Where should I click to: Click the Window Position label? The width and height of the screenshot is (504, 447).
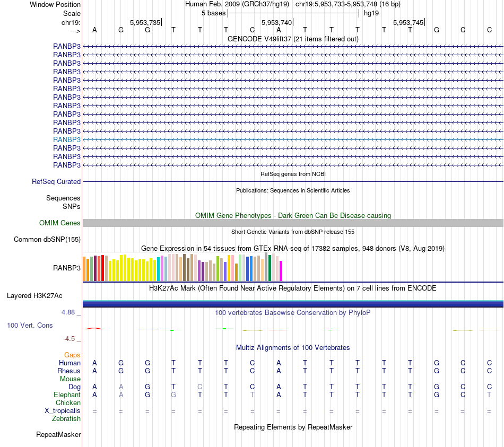point(55,4)
